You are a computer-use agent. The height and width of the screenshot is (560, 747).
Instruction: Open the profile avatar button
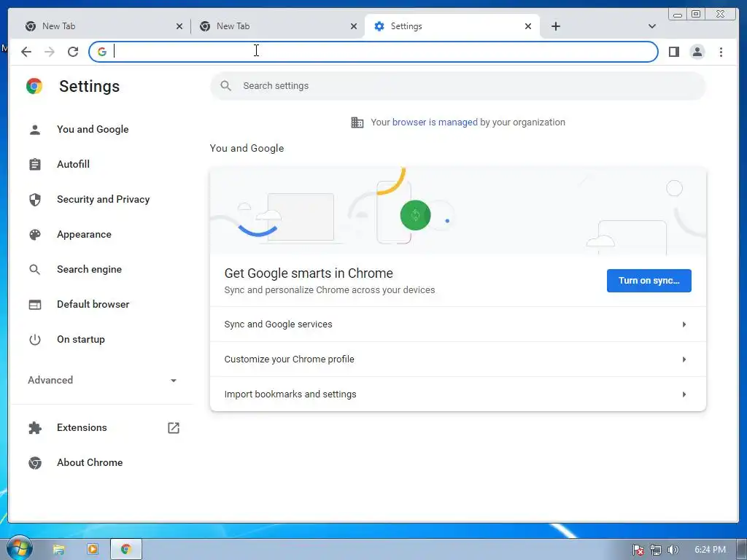tap(697, 52)
